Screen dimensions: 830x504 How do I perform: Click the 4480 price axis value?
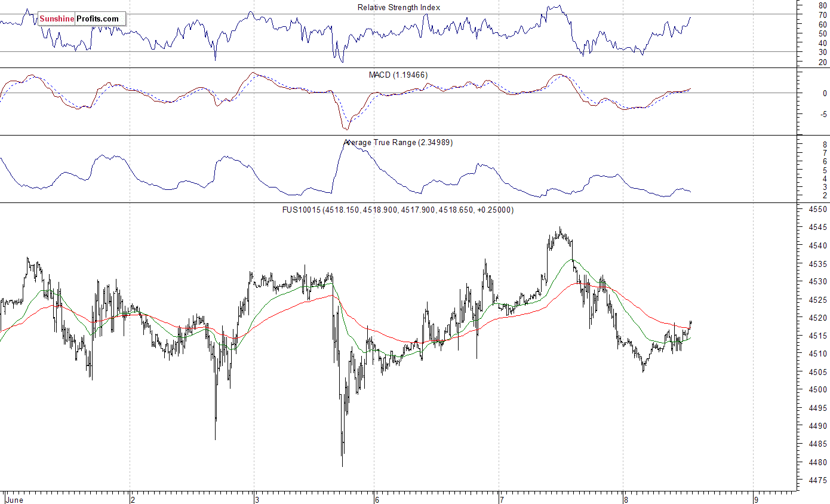click(818, 462)
